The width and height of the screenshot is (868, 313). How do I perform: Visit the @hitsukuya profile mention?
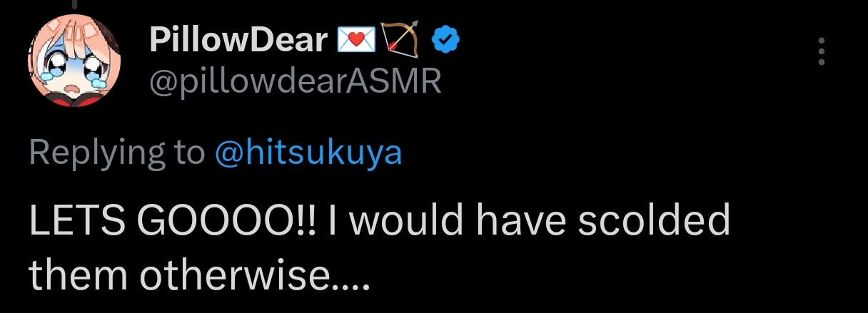(308, 153)
